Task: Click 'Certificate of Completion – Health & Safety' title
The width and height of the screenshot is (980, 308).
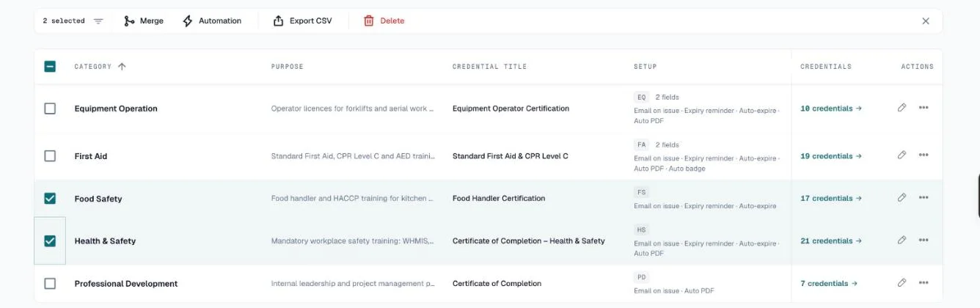Action: point(529,241)
